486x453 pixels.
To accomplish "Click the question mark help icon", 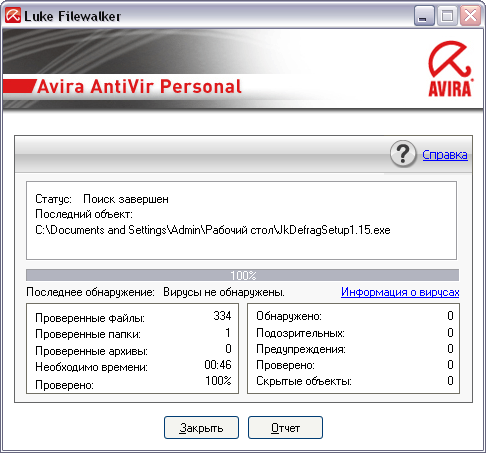I will point(403,154).
